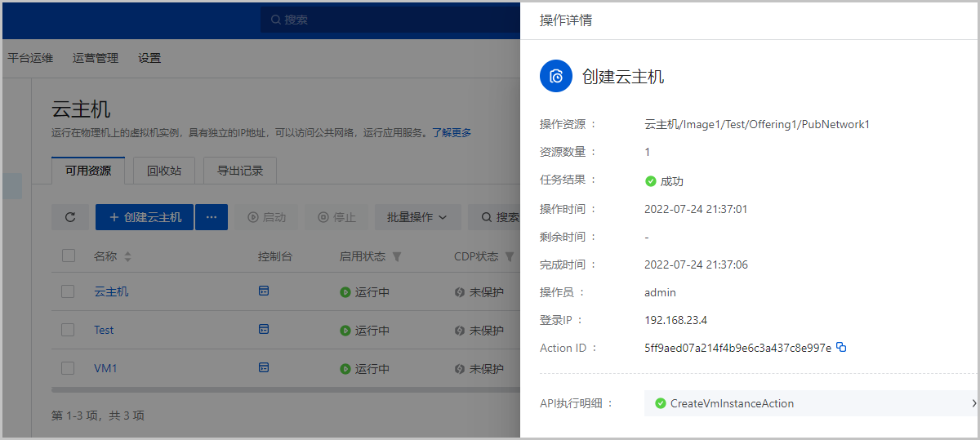This screenshot has width=980, height=440.
Task: Open the 了解更多 link
Action: click(452, 132)
